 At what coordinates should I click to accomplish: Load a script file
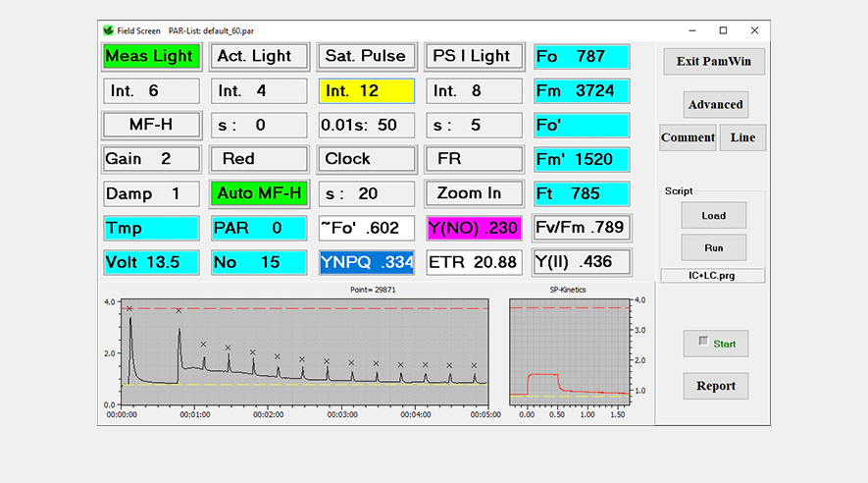pos(714,215)
